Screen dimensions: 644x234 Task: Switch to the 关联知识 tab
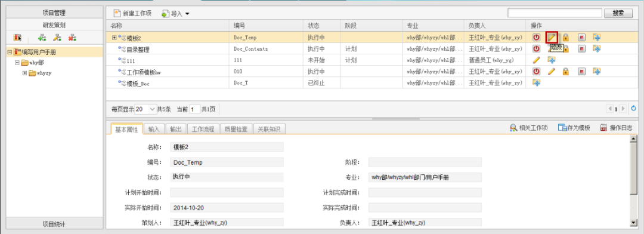point(269,129)
